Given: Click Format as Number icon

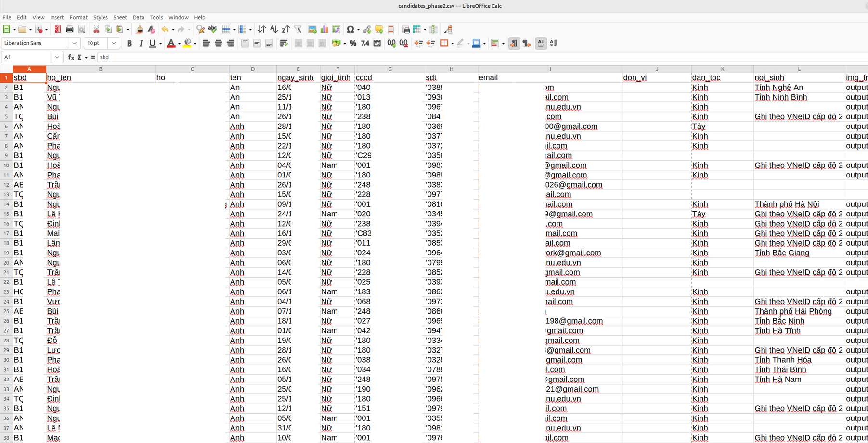Looking at the screenshot, I should tap(365, 43).
